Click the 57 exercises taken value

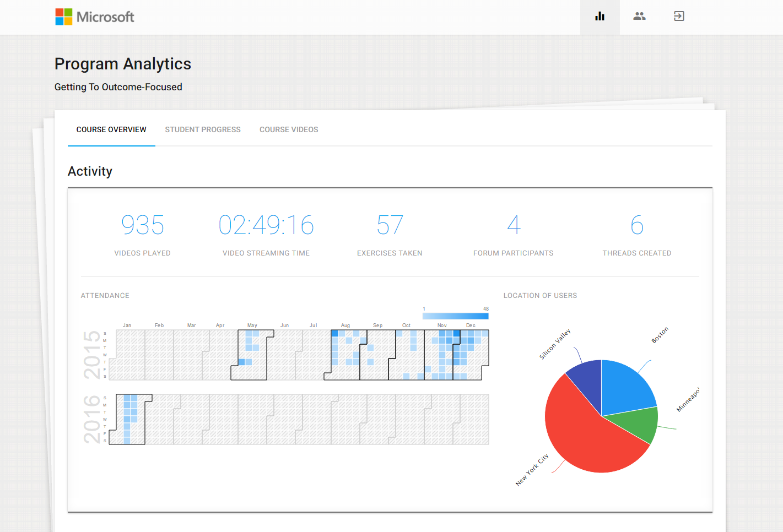click(x=390, y=225)
